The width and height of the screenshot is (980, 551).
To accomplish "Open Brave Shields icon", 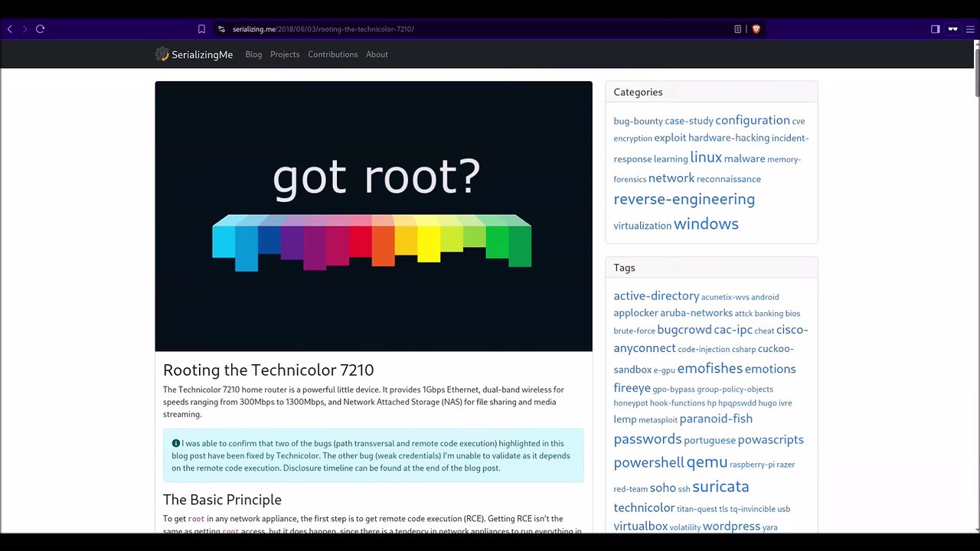I will point(756,29).
